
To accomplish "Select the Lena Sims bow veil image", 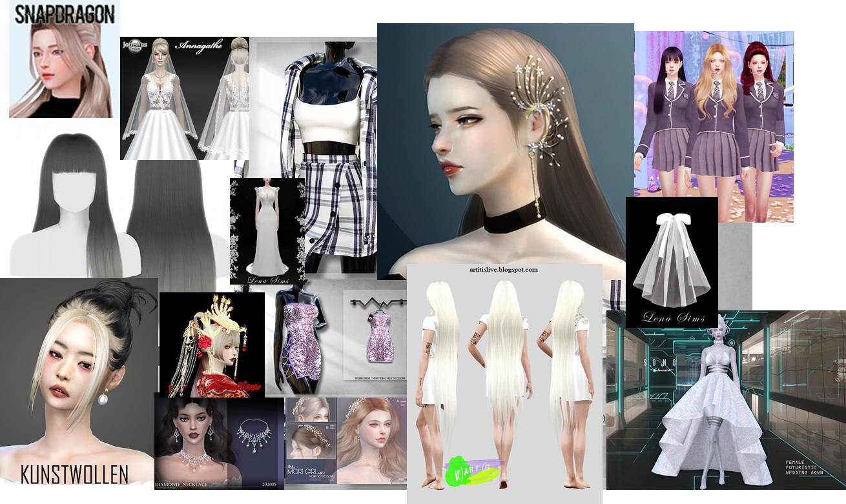I will coord(672,263).
